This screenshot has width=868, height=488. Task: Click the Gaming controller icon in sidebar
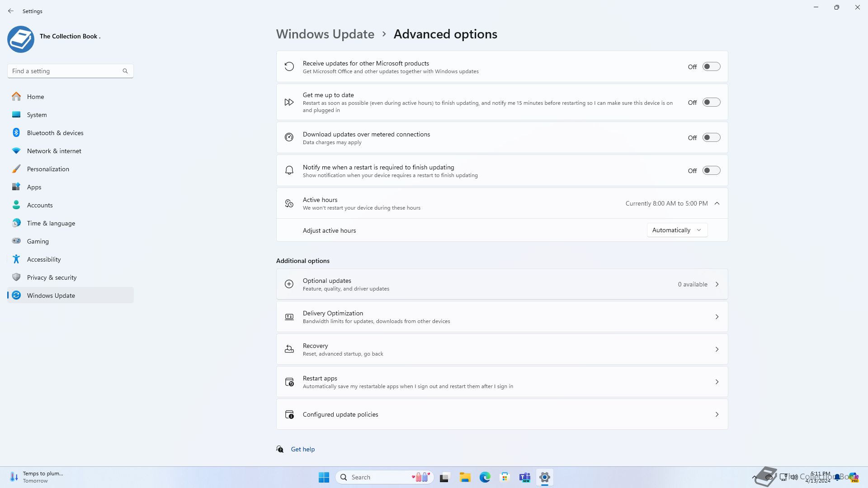(16, 241)
